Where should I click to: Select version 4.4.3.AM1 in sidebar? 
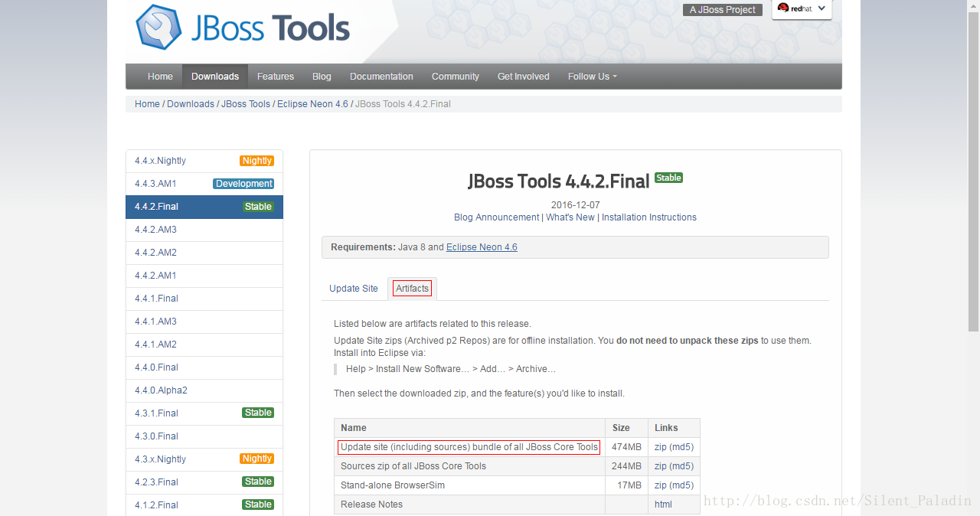204,184
